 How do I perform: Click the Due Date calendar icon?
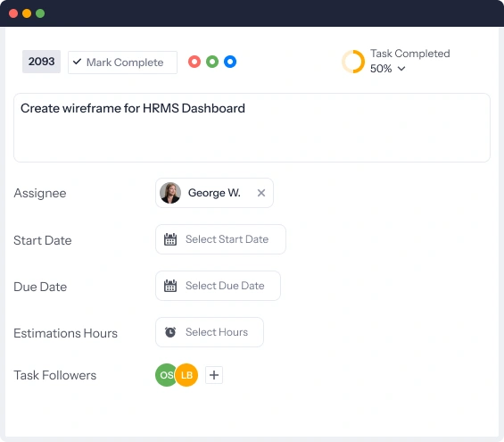[x=170, y=286]
